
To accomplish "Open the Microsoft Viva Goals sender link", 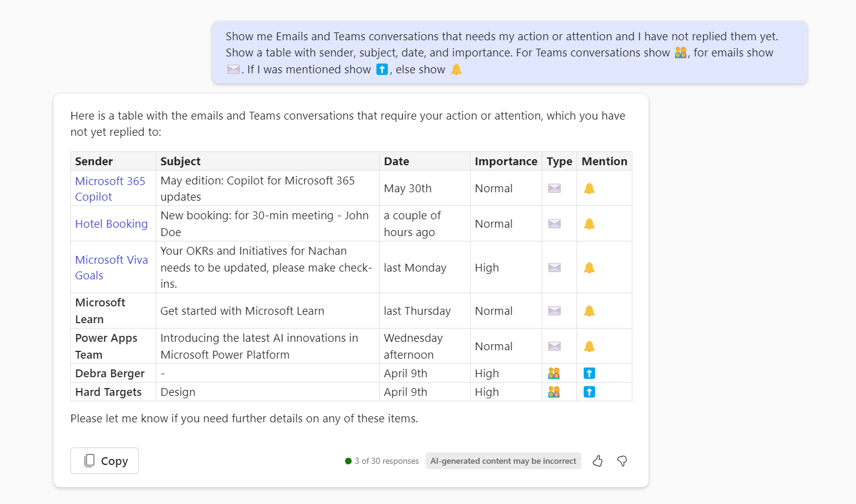I will pos(112,268).
